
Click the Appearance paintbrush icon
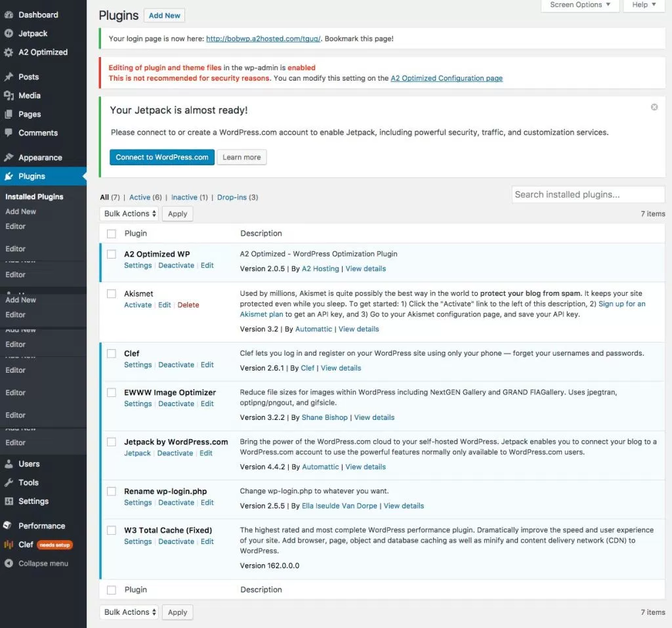(x=9, y=157)
